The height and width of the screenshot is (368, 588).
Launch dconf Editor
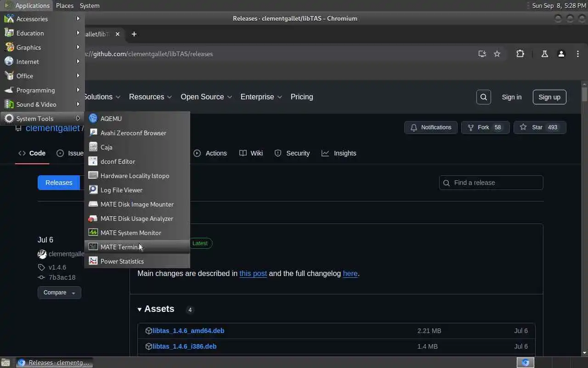pos(137,161)
